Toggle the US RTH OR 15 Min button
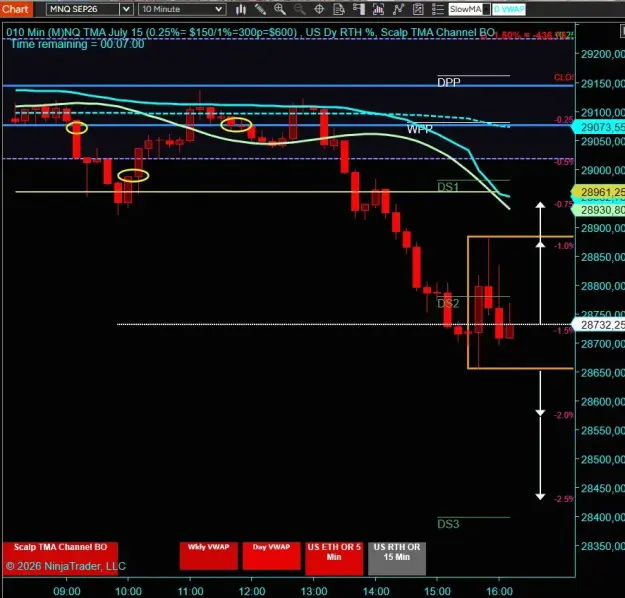The width and height of the screenshot is (625, 598). click(397, 558)
